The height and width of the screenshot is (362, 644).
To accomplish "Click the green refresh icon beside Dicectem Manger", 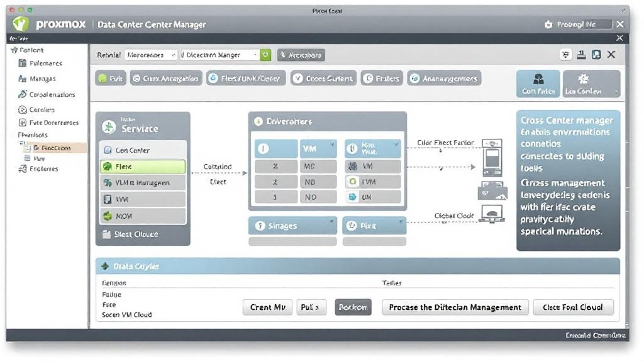I will [265, 55].
